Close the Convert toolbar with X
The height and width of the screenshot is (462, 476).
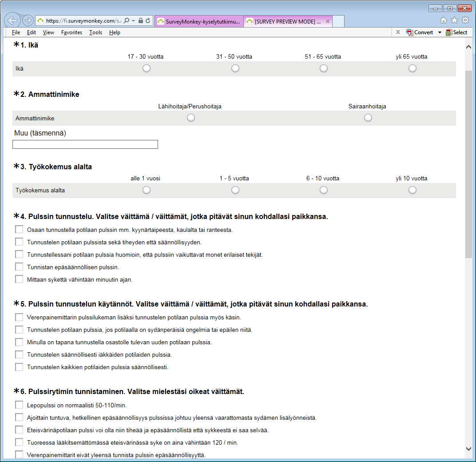click(398, 32)
